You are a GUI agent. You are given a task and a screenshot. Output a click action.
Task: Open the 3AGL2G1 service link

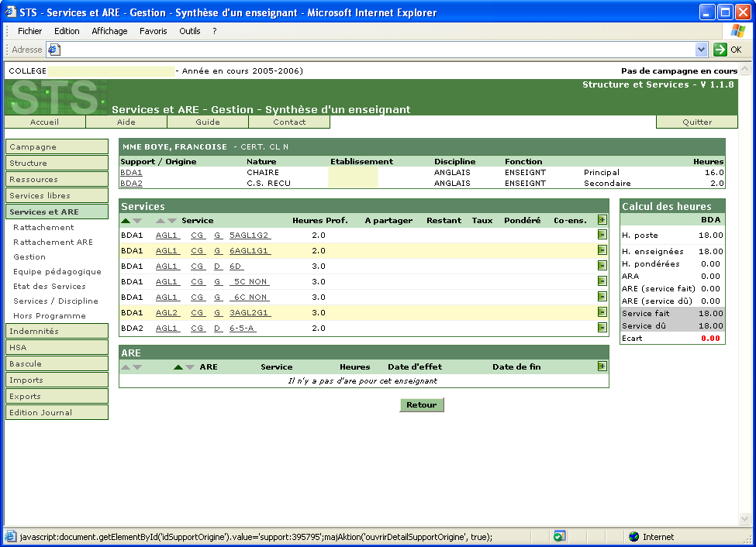pos(249,312)
